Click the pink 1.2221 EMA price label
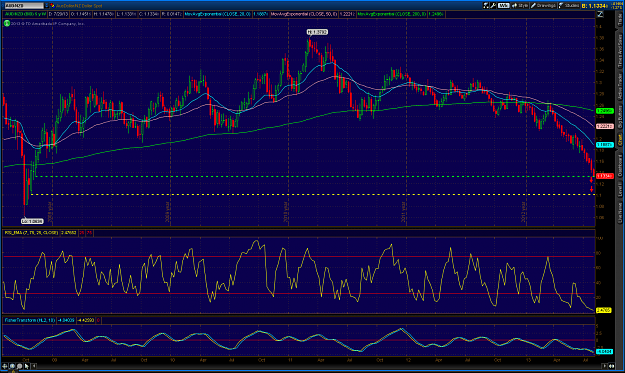Screen dimensions: 625x373 click(x=604, y=126)
